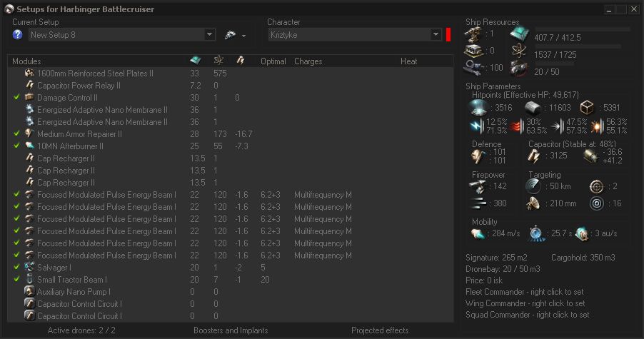Click the thermal resistance icon
Viewport: 644px width, 339px height.
click(x=517, y=126)
